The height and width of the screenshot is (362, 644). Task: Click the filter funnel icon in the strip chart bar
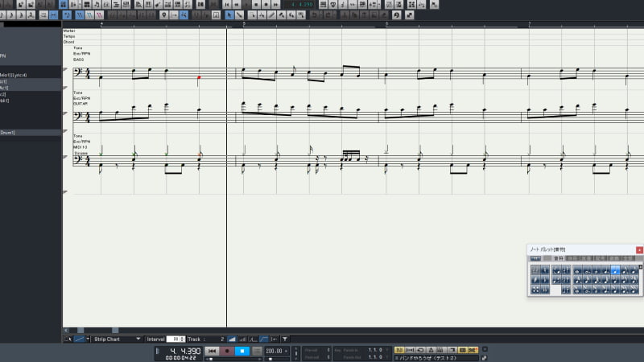tap(285, 339)
